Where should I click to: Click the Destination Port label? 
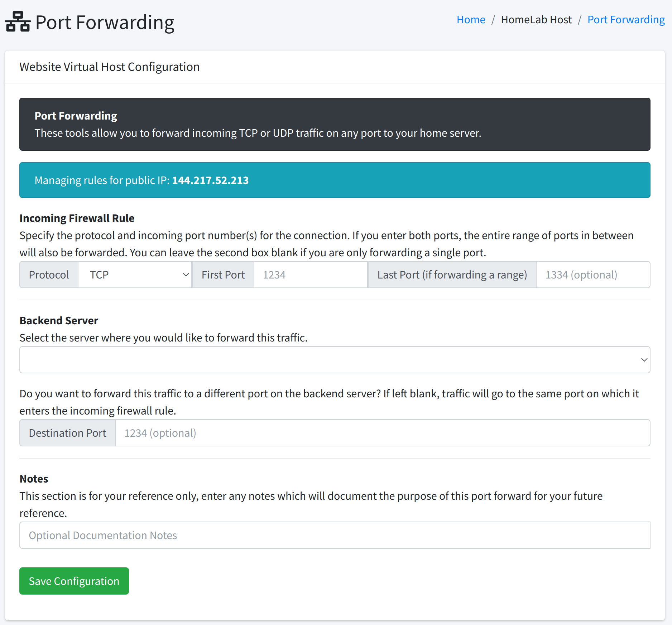[x=67, y=432]
